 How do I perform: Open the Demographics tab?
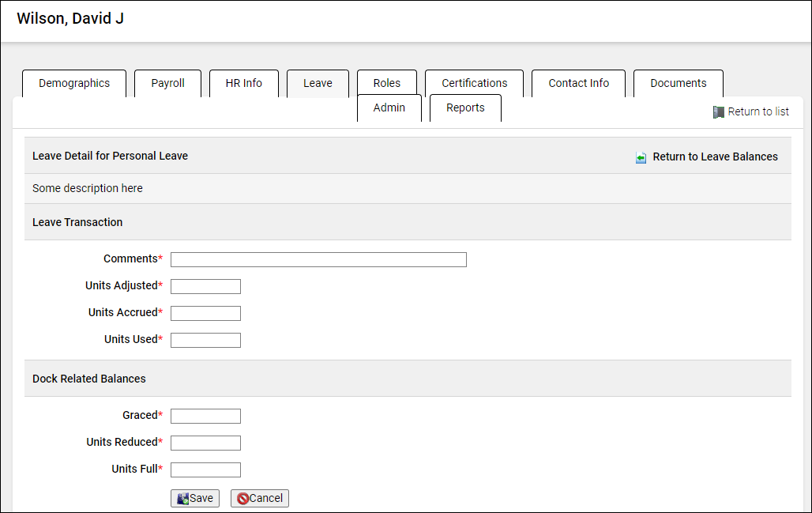pyautogui.click(x=74, y=83)
